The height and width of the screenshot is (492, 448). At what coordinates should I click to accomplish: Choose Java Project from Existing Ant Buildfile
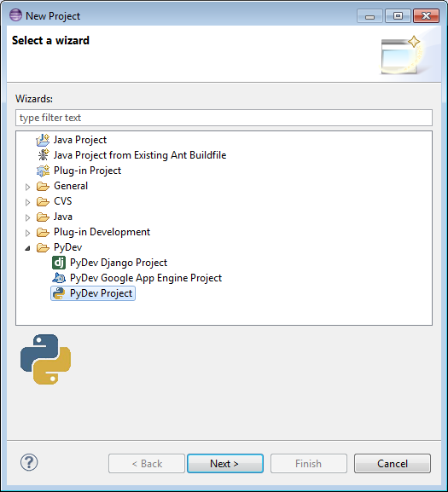click(x=140, y=155)
